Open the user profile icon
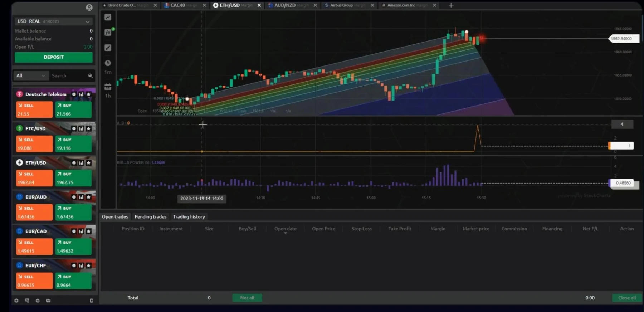Screen dimensions: 644x312 click(89, 8)
